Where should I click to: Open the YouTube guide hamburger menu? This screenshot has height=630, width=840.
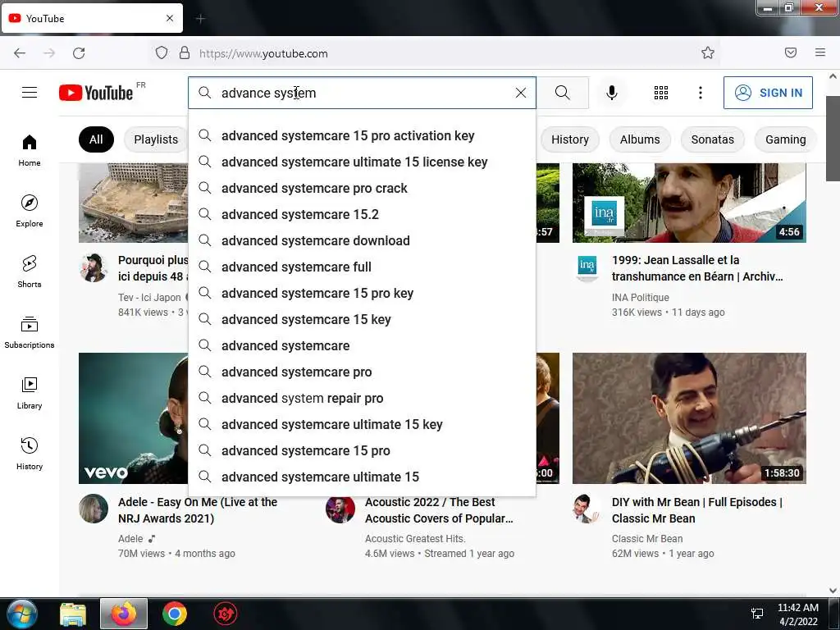[x=30, y=93]
